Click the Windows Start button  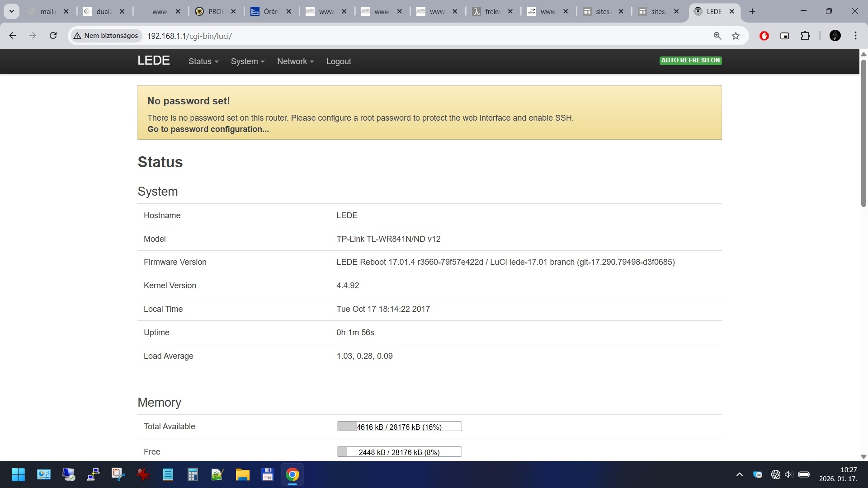pos(18,474)
